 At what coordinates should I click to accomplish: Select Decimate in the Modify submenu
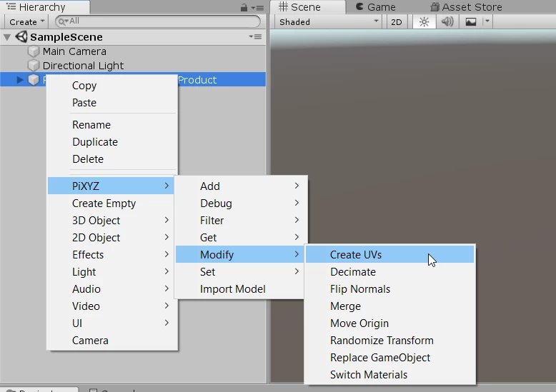353,272
